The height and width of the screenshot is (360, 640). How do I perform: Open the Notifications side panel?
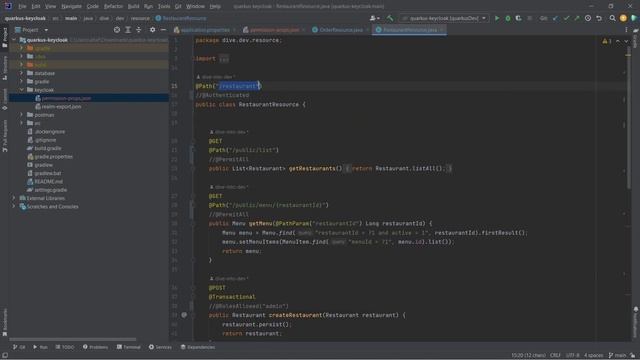click(636, 322)
